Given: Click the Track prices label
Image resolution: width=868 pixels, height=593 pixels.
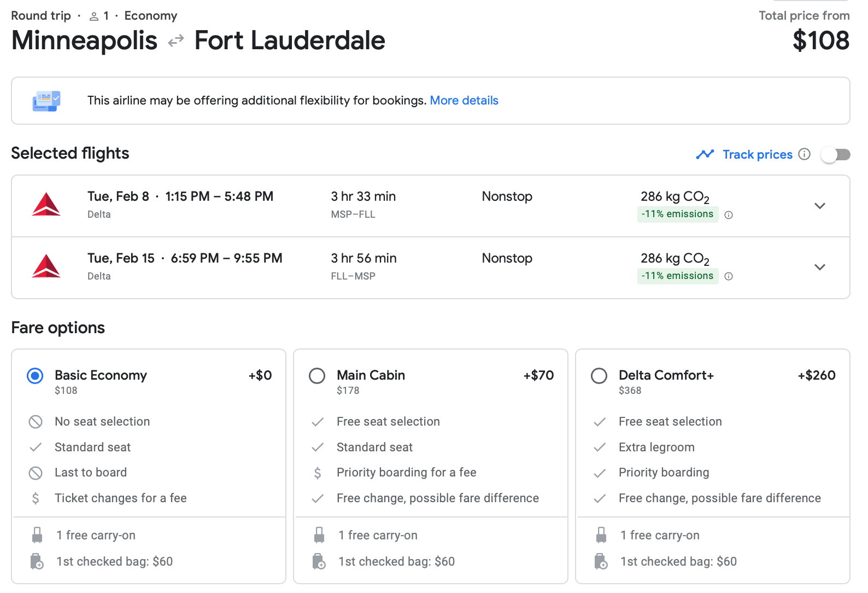Looking at the screenshot, I should (757, 155).
